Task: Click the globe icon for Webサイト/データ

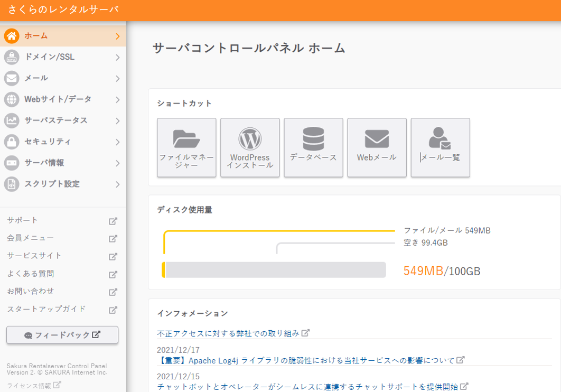Action: point(12,99)
